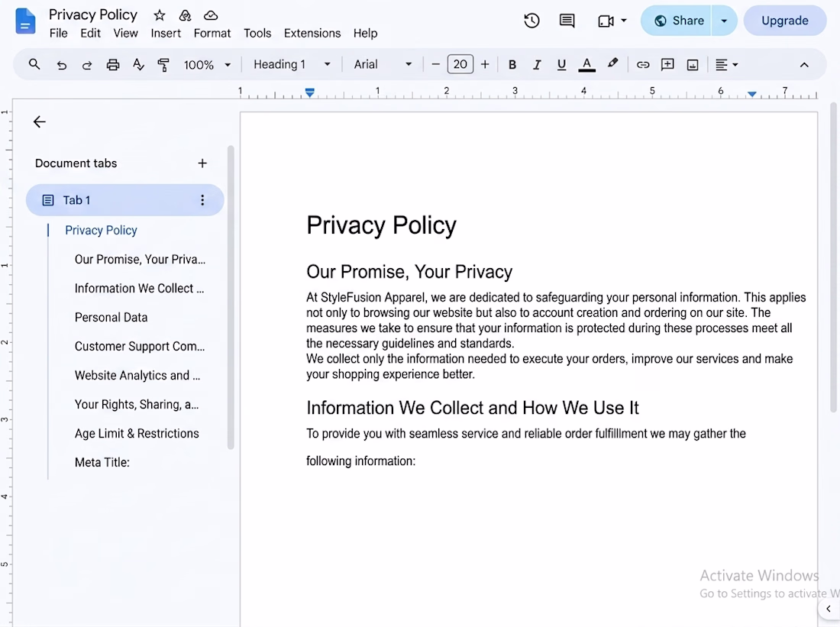Jump to Privacy Policy outline heading

[x=101, y=231]
